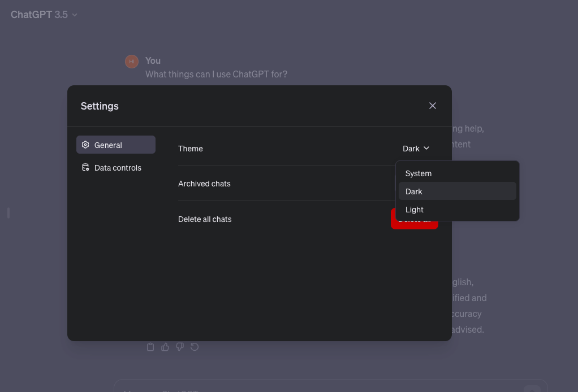Click the Settings dialog title
578x392 pixels.
point(100,106)
